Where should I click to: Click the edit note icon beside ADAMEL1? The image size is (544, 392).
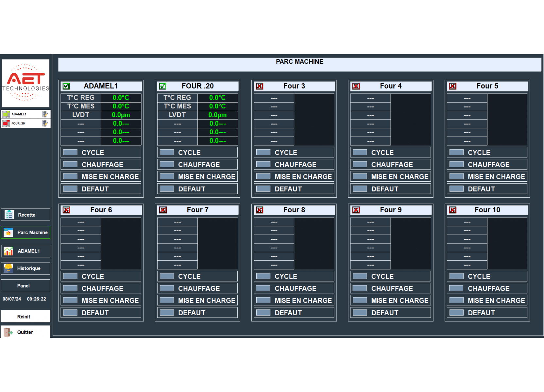(x=45, y=114)
